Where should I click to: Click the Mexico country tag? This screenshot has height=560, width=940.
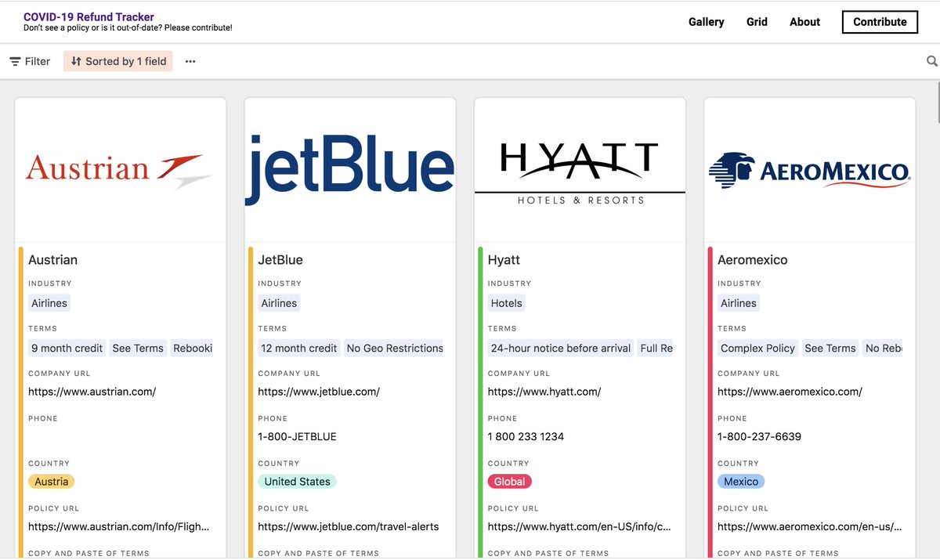pyautogui.click(x=741, y=482)
